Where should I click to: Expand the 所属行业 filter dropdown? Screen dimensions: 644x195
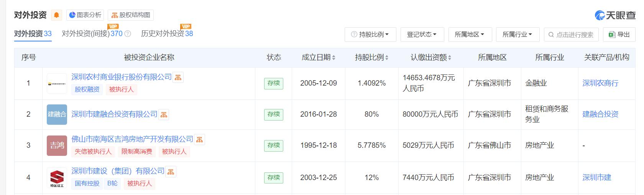click(x=517, y=35)
